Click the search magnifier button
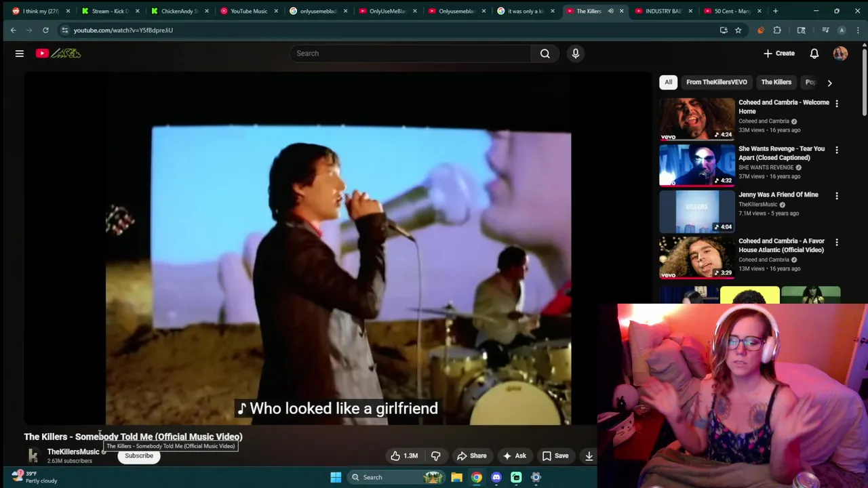The width and height of the screenshot is (868, 488). pos(545,54)
